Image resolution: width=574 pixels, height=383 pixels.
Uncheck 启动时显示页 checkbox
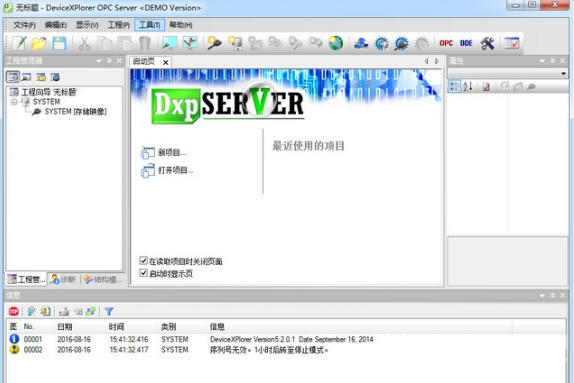[x=144, y=273]
